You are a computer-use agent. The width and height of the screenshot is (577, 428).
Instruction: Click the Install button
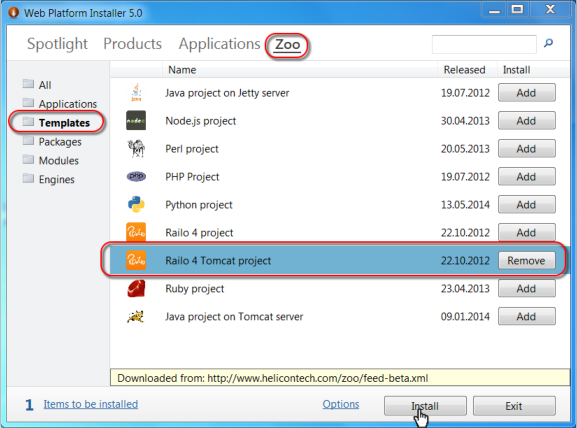425,406
